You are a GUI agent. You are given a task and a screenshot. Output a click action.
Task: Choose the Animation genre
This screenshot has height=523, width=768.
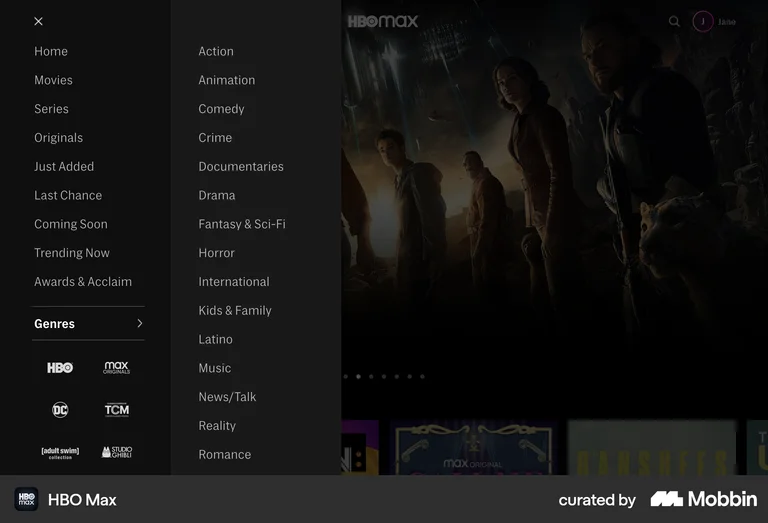pyautogui.click(x=227, y=80)
